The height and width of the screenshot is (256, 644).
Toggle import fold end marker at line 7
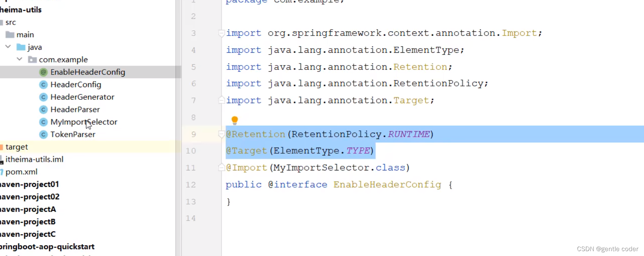(221, 100)
